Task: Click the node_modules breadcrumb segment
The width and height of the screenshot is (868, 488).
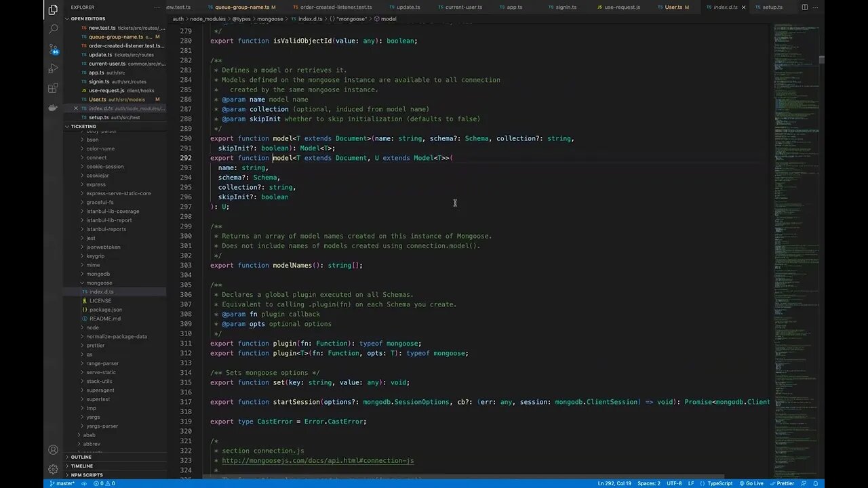Action: [208, 19]
